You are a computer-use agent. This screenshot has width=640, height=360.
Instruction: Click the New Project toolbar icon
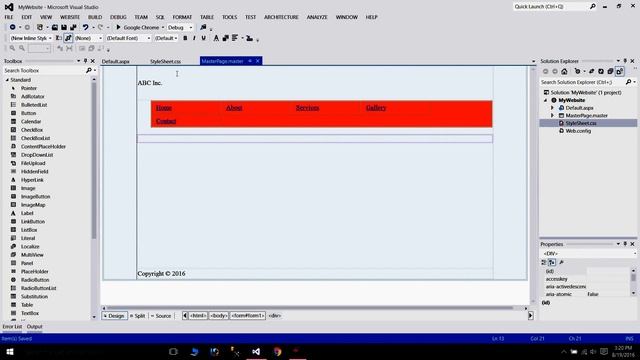(40, 27)
